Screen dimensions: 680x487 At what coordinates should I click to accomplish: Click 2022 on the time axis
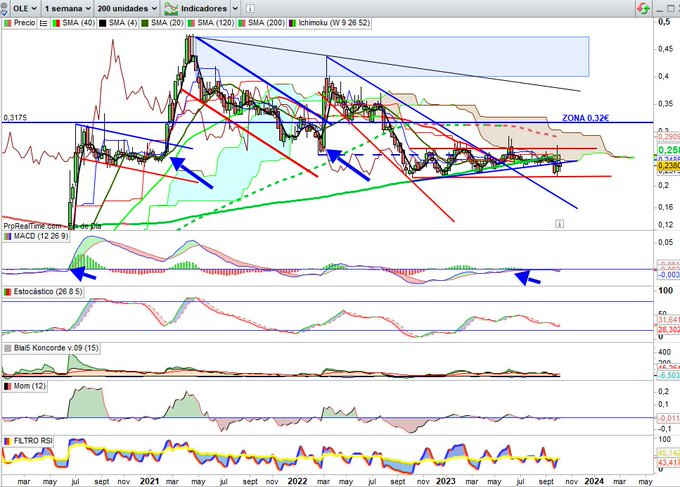click(298, 481)
